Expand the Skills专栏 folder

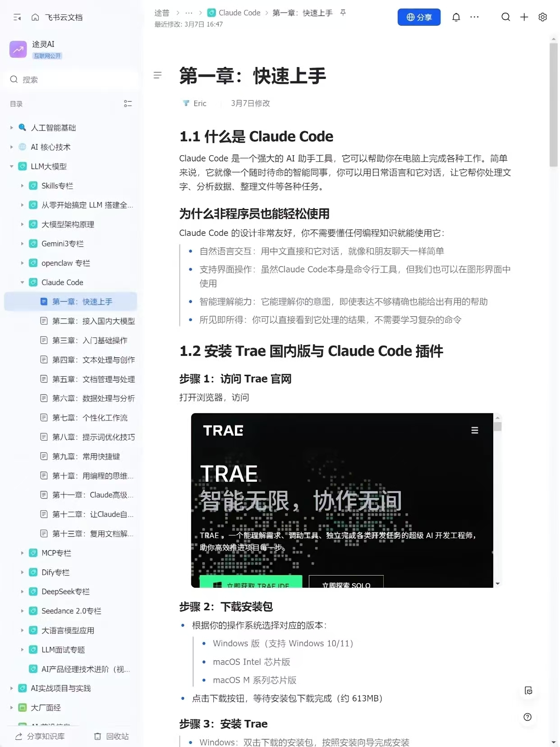pyautogui.click(x=23, y=186)
